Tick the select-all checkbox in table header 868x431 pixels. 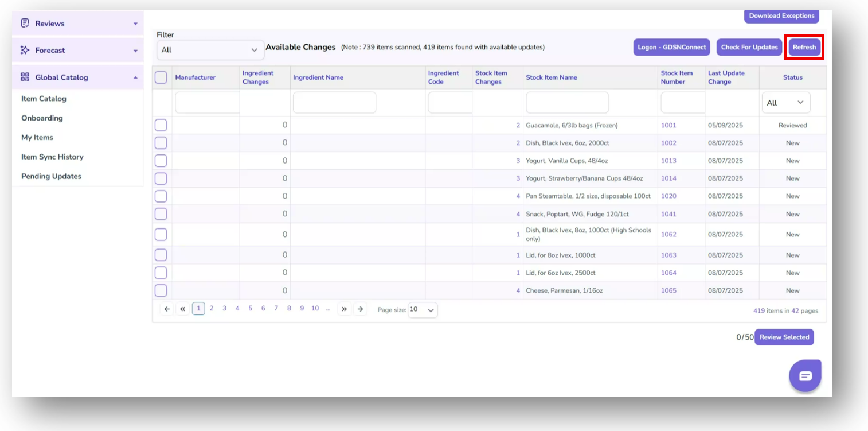[x=161, y=77]
